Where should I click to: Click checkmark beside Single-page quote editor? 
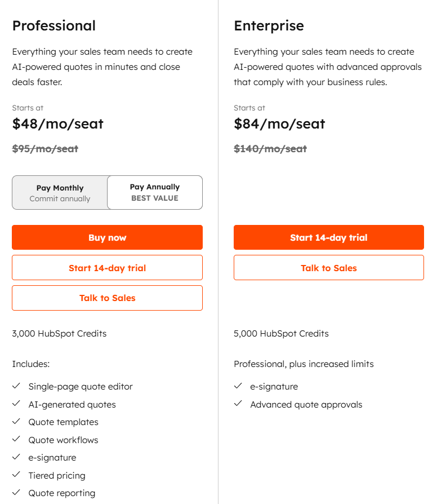coord(16,386)
